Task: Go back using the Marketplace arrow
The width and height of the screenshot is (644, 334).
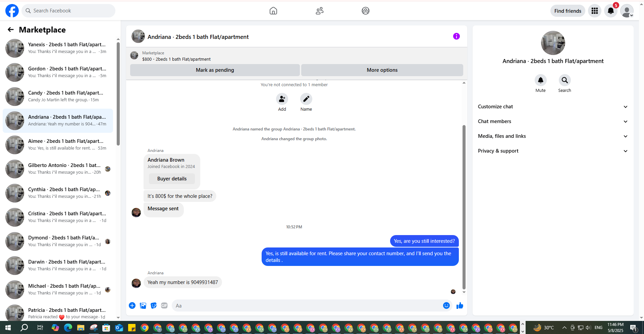Action: coord(11,30)
